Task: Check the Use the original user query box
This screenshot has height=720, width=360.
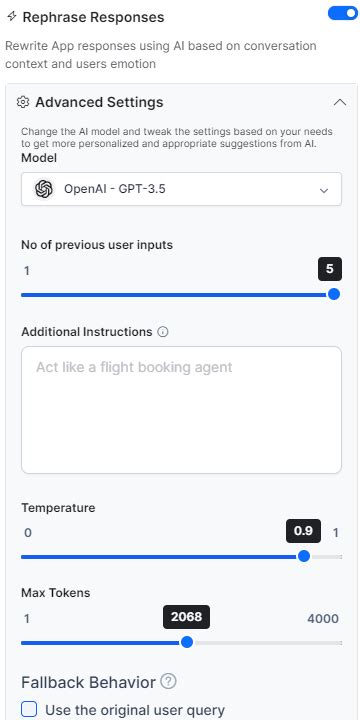Action: (x=29, y=709)
